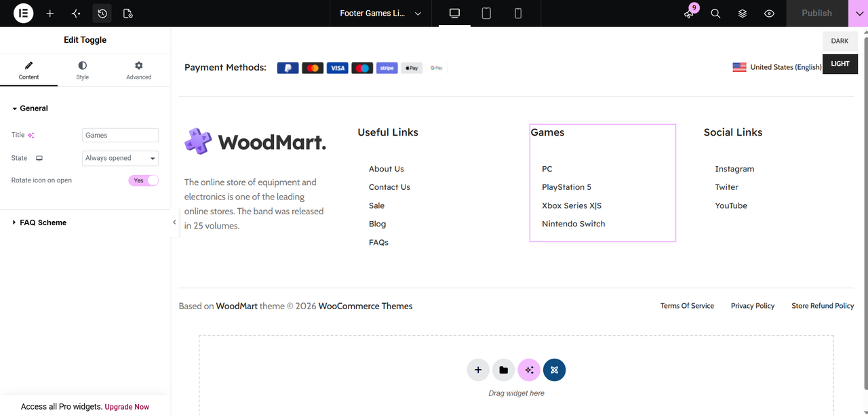868x415 pixels.
Task: Click the Instagram social link
Action: [734, 169]
